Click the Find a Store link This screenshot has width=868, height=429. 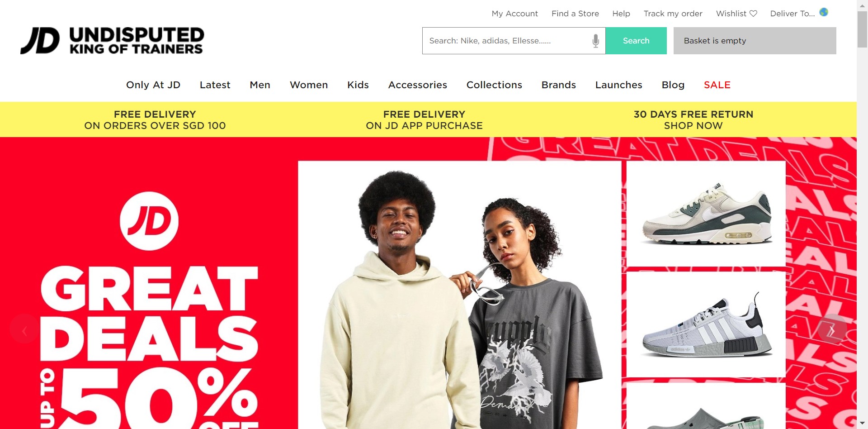575,14
